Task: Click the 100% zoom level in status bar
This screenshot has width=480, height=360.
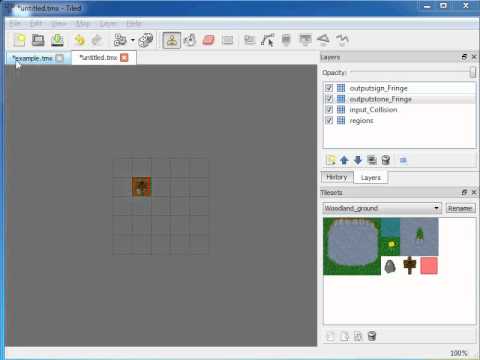Action: [x=459, y=353]
